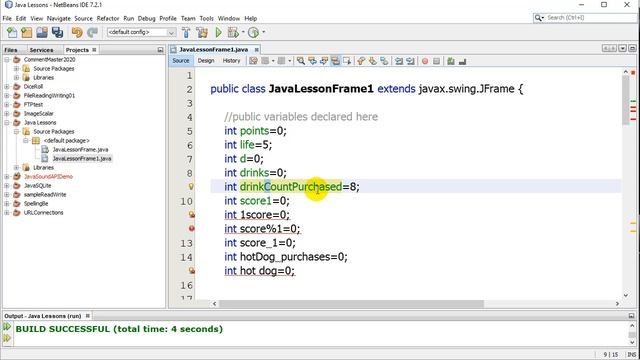
Task: Close the Output Java Lessons tab
Action: [x=87, y=316]
